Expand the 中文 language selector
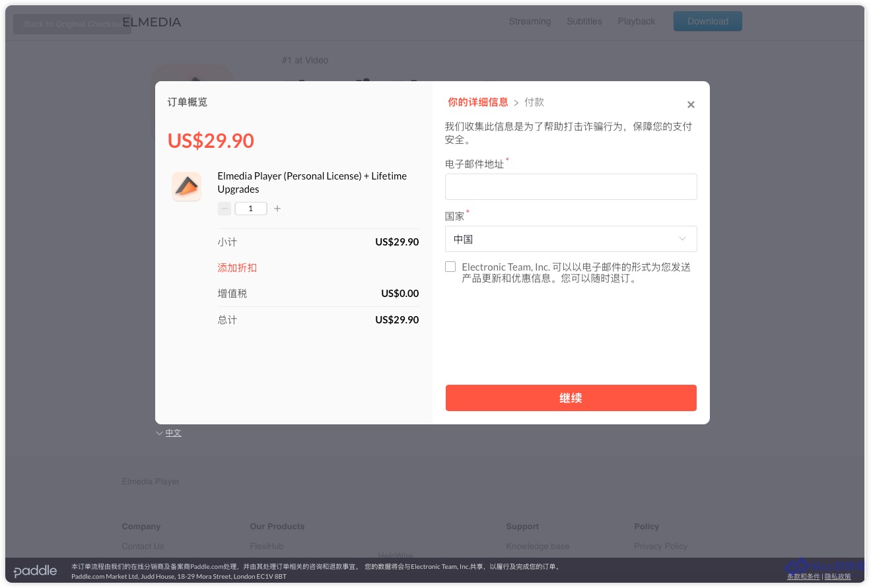 pos(169,433)
